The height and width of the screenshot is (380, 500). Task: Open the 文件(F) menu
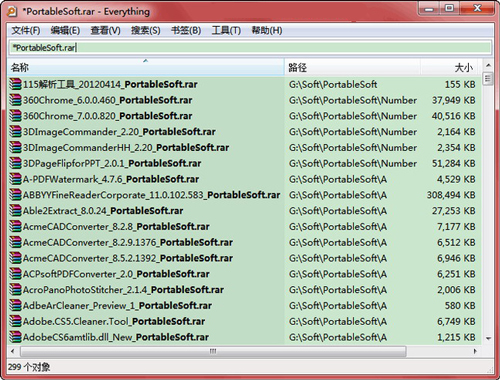tap(26, 31)
